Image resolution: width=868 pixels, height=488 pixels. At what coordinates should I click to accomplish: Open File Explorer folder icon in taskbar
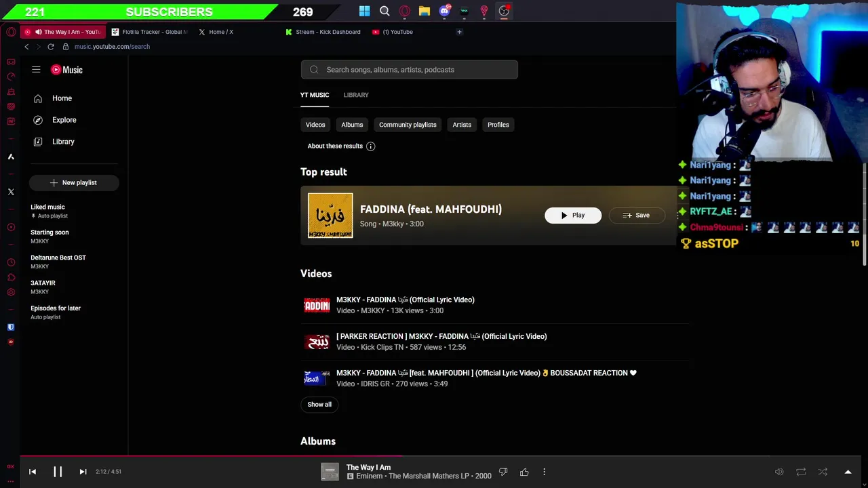coord(424,11)
